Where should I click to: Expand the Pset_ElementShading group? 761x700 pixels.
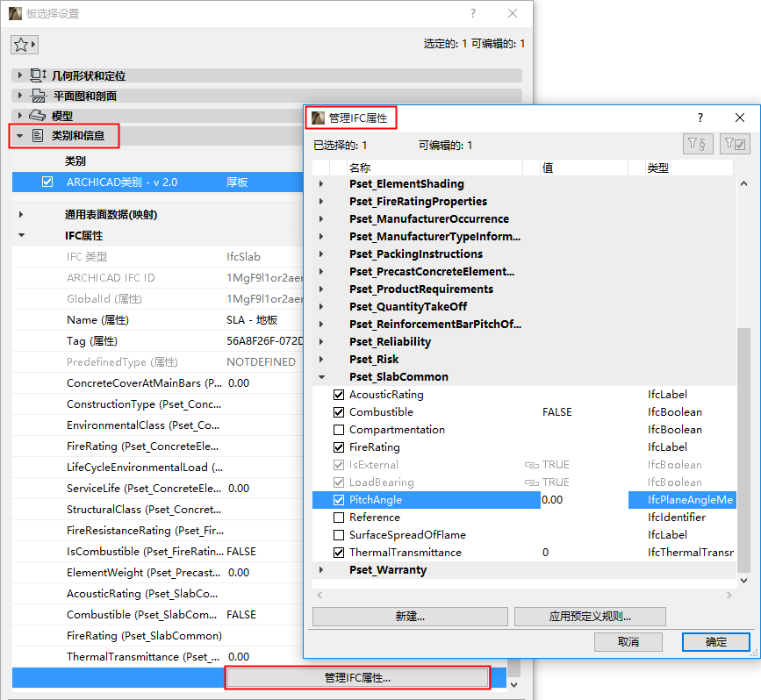(x=320, y=183)
